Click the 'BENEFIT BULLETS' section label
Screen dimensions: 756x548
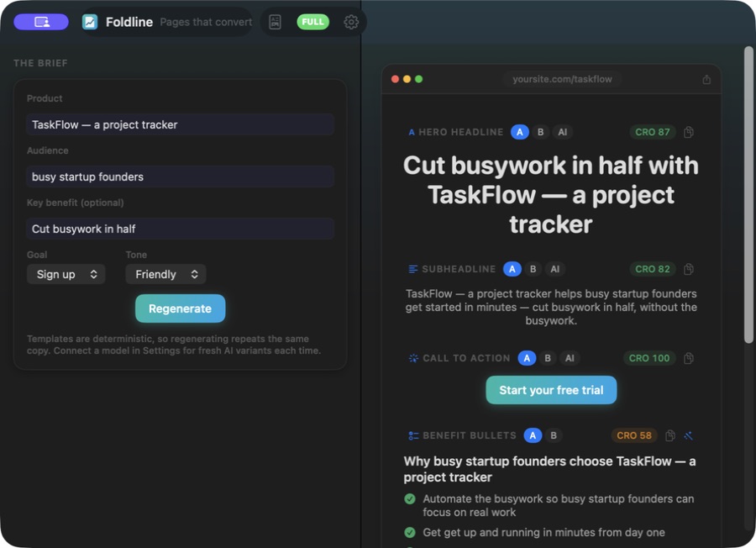[x=469, y=435]
